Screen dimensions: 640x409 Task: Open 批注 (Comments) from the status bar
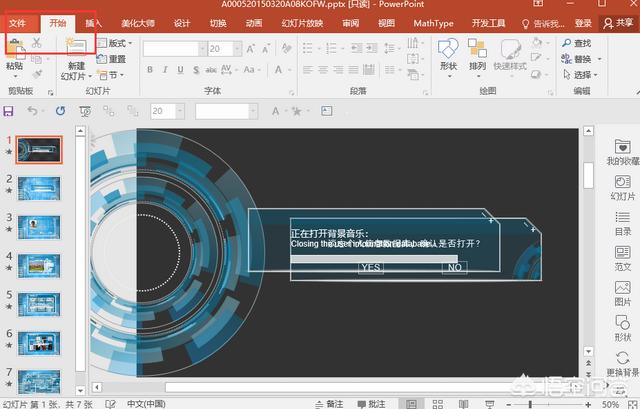click(x=371, y=404)
